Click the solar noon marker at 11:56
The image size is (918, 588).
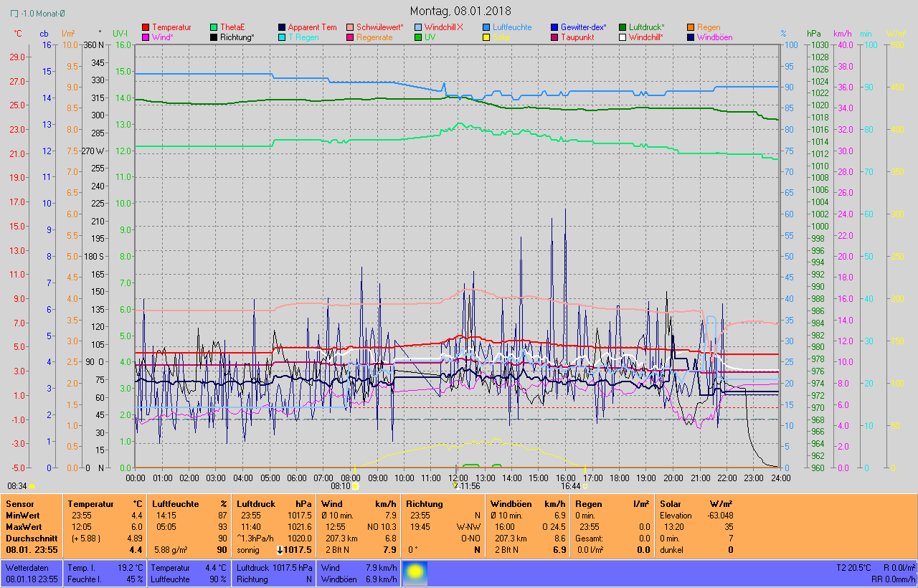(x=455, y=485)
